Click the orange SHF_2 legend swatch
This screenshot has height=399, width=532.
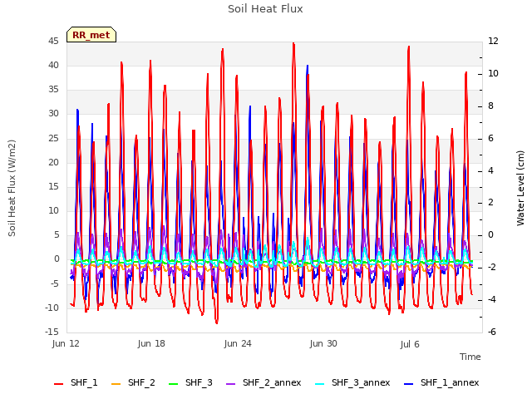click(x=116, y=384)
